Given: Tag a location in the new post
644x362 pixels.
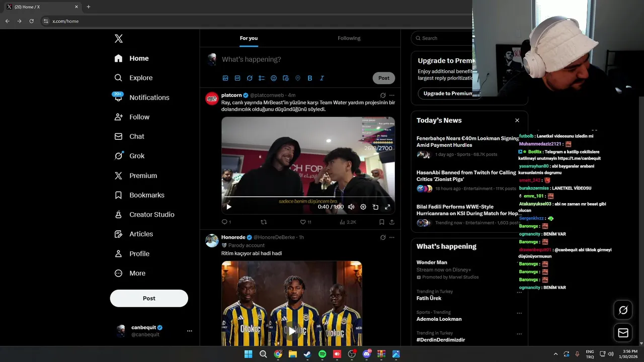Looking at the screenshot, I should coord(298,78).
